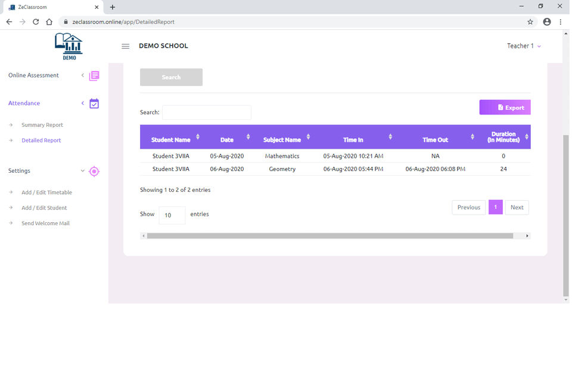The height and width of the screenshot is (392, 572).
Task: Open Send Welcome Mail
Action: 46,223
